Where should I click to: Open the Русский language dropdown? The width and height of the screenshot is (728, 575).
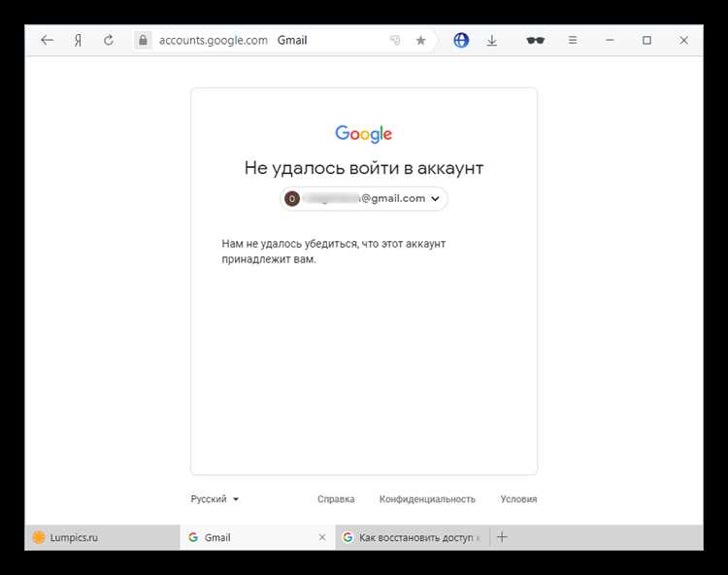(215, 499)
